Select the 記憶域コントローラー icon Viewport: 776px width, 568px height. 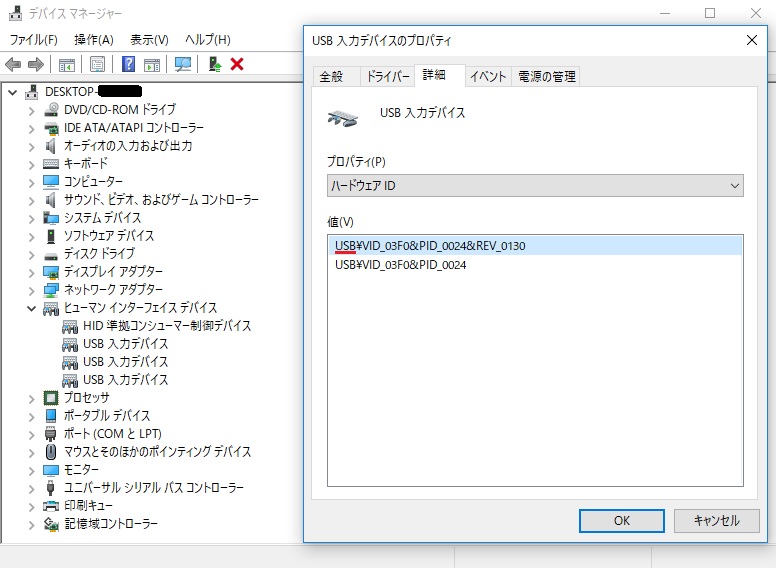(51, 523)
